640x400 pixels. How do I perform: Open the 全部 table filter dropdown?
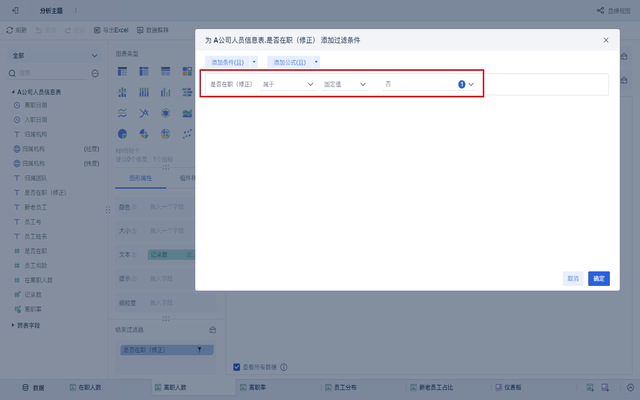54,56
